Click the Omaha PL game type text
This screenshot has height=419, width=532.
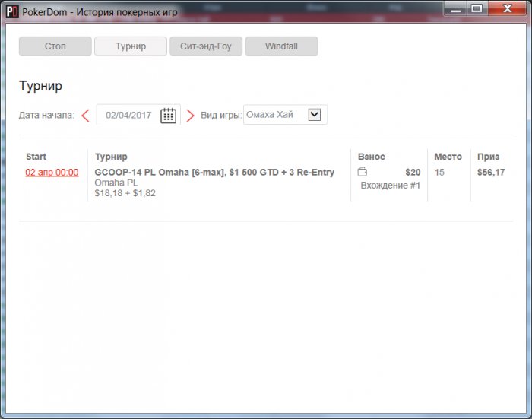pos(116,183)
